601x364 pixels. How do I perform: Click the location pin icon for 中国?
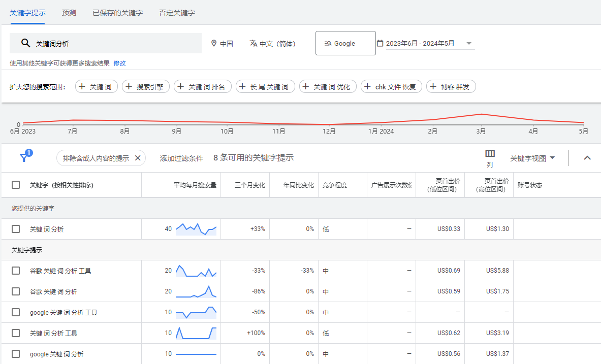pos(214,43)
